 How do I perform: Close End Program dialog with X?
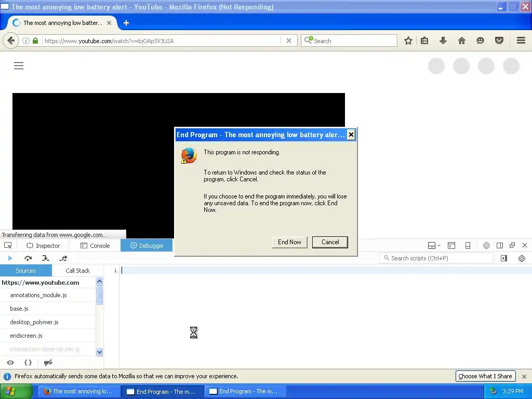click(x=351, y=135)
